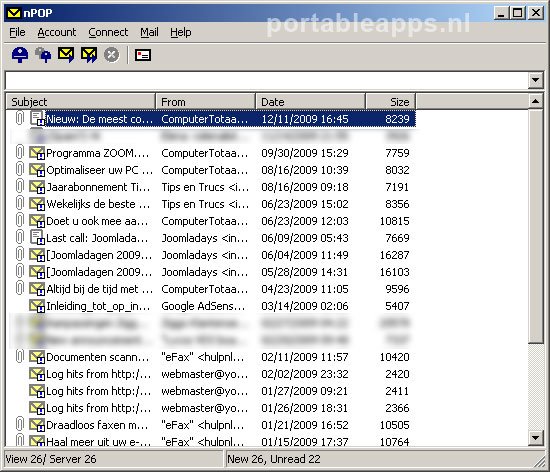Click the Check all accounts toolbar icon
This screenshot has height=472, width=550.
pyautogui.click(x=43, y=55)
